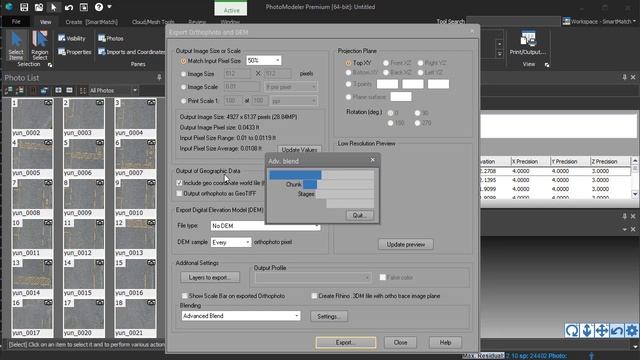Click the pointer icon in the title bar
Screen dimensions: 640x360
[x=53, y=7]
